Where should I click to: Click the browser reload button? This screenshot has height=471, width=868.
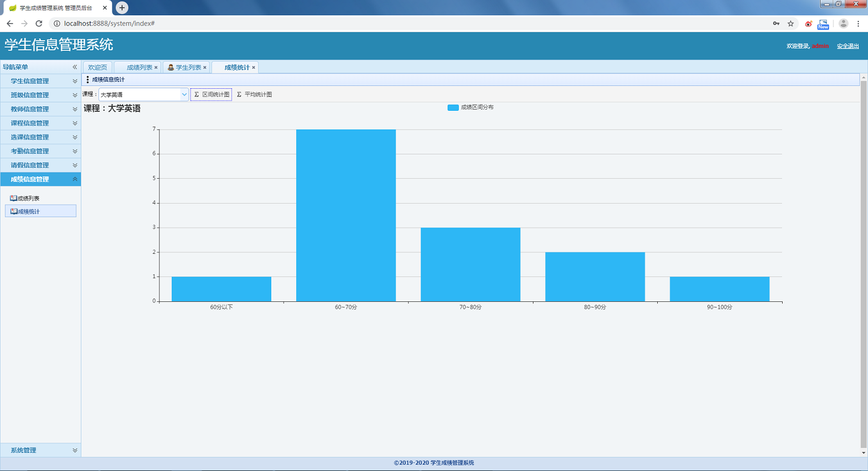pos(39,23)
